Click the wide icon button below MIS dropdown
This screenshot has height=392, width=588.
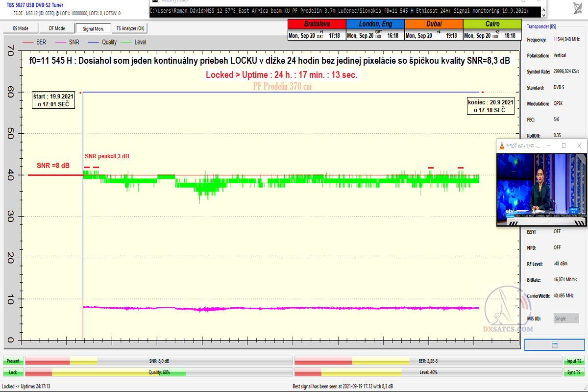[555, 345]
